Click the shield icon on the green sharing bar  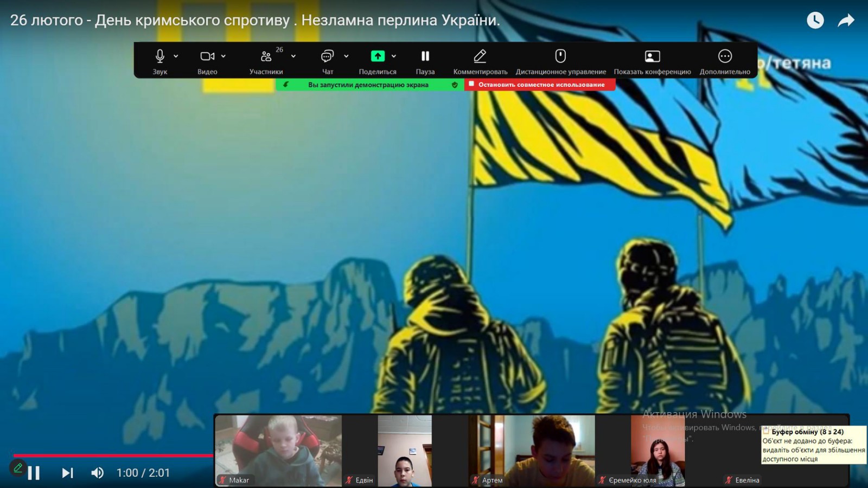(x=455, y=85)
